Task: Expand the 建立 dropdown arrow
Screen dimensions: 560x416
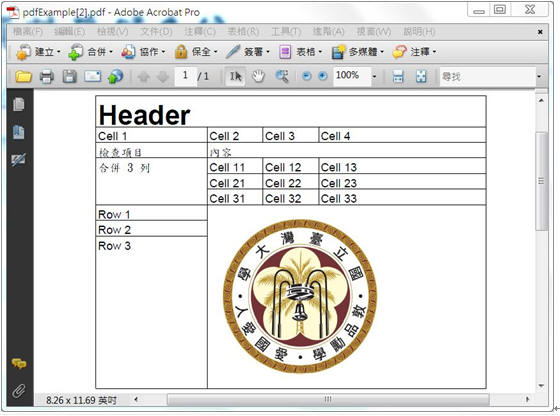Action: pyautogui.click(x=58, y=52)
